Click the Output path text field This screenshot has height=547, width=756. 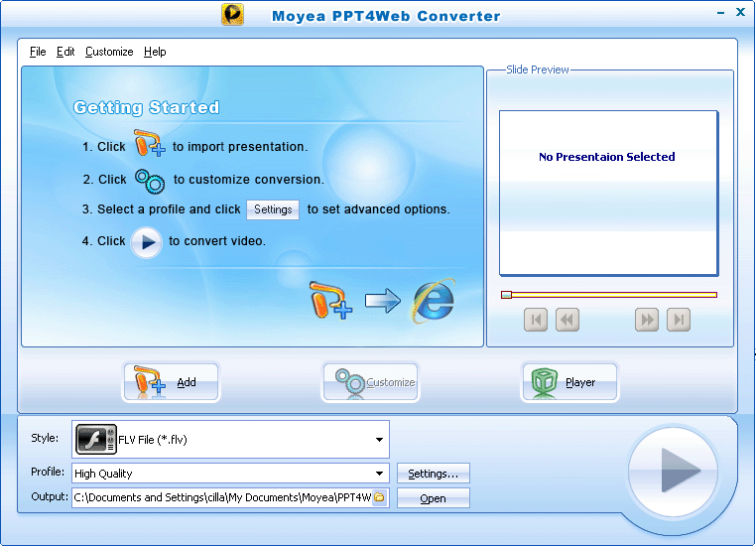pyautogui.click(x=222, y=497)
